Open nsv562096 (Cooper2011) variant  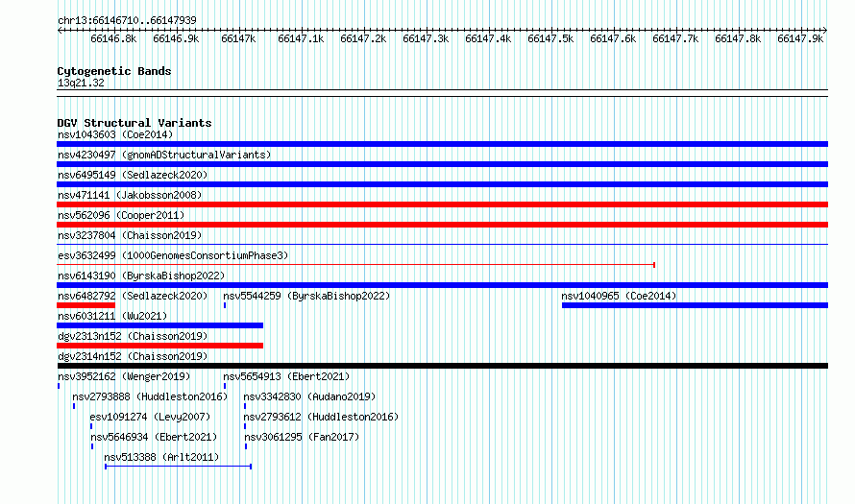[121, 215]
